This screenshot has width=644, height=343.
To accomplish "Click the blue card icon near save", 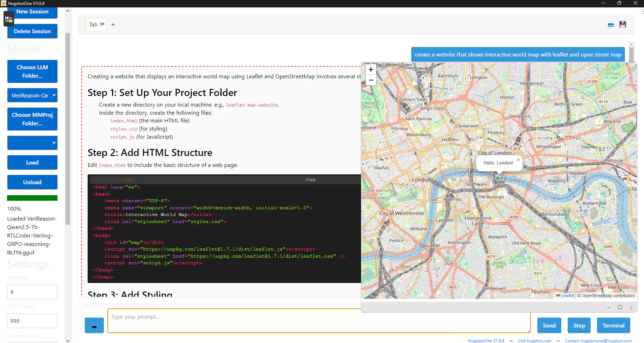I will tap(611, 25).
